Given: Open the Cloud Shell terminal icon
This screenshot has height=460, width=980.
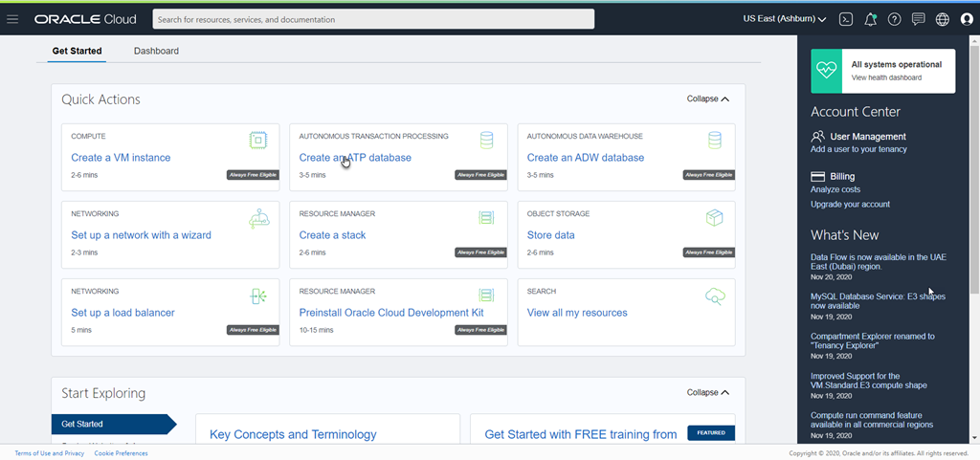Looking at the screenshot, I should (x=846, y=19).
